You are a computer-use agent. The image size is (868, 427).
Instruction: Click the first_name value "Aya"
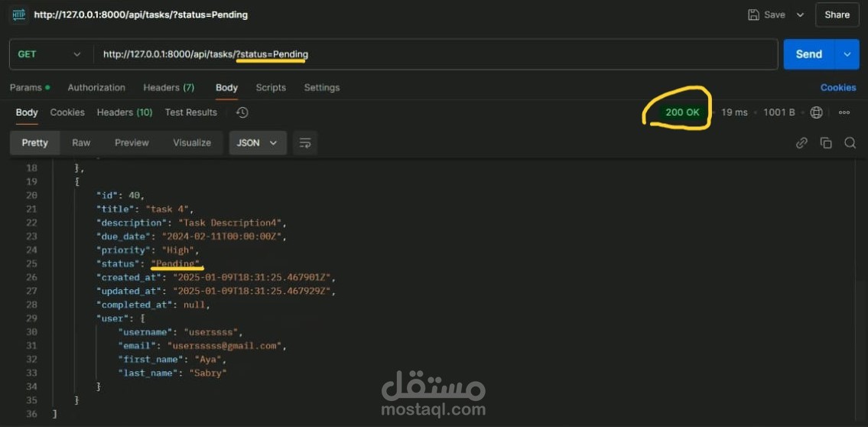210,359
